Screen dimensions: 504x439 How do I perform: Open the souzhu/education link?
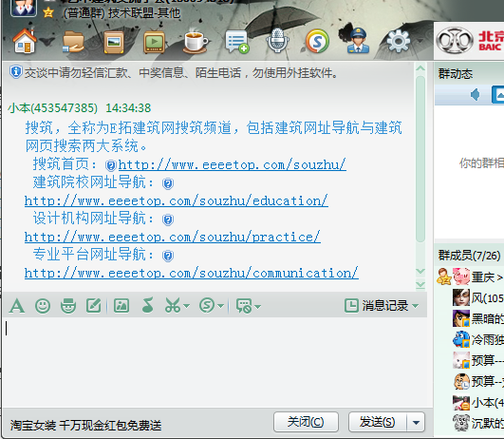(x=177, y=200)
